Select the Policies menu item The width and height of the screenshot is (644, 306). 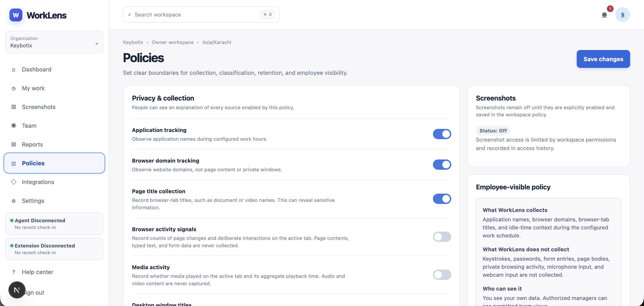(54, 163)
